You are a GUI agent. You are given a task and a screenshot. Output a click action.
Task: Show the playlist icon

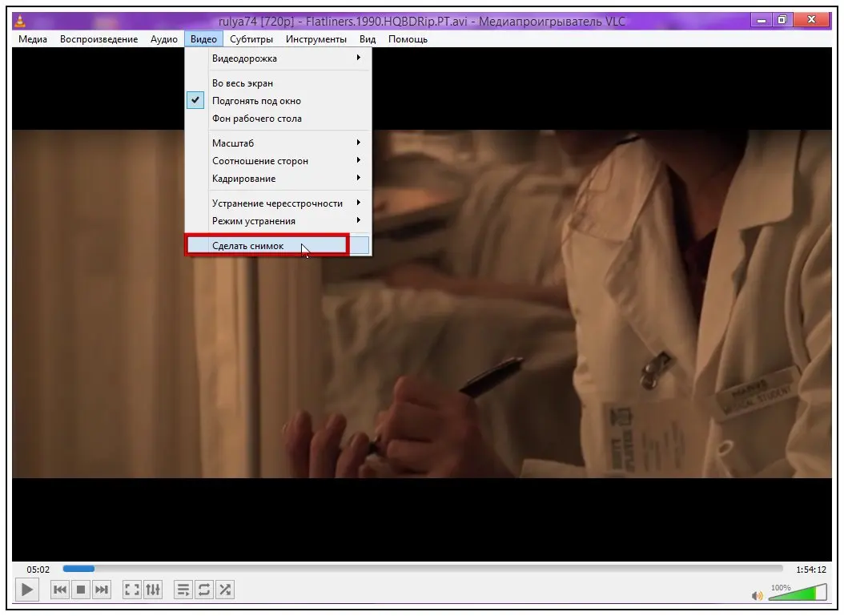tap(183, 590)
